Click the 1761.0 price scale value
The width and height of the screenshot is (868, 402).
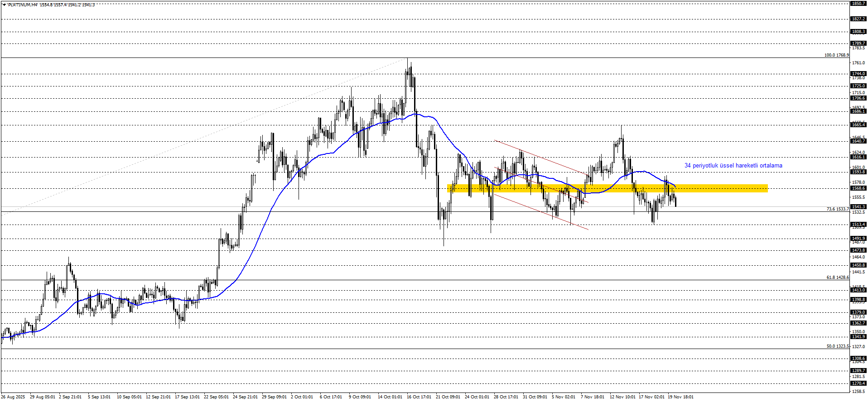tap(858, 63)
